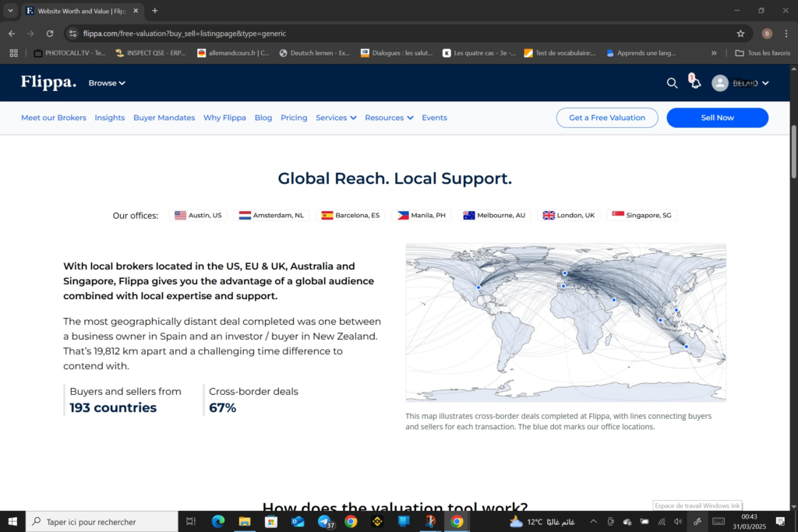The image size is (798, 532).
Task: Click the browser forward arrow
Action: [30, 33]
